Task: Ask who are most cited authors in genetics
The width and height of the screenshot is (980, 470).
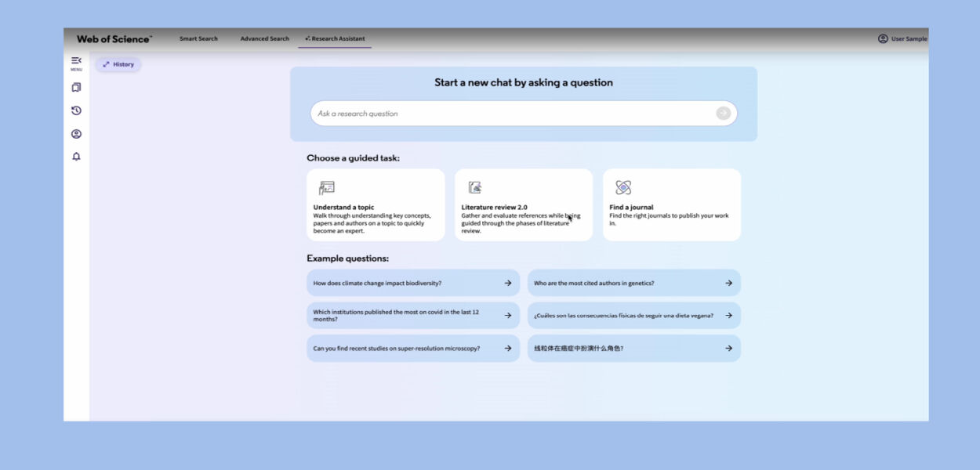Action: tap(634, 283)
